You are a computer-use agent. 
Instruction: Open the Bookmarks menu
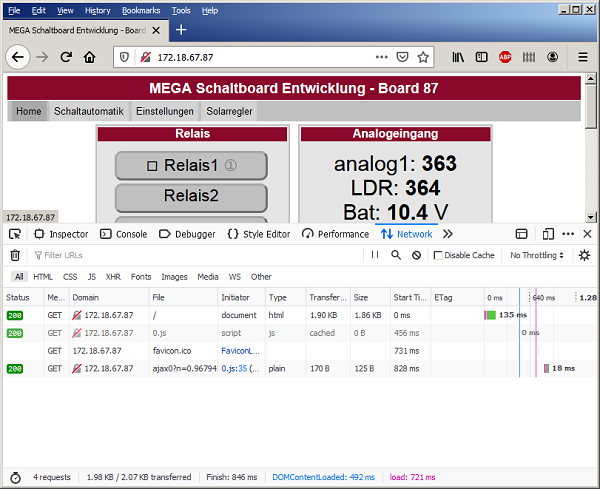pos(140,10)
